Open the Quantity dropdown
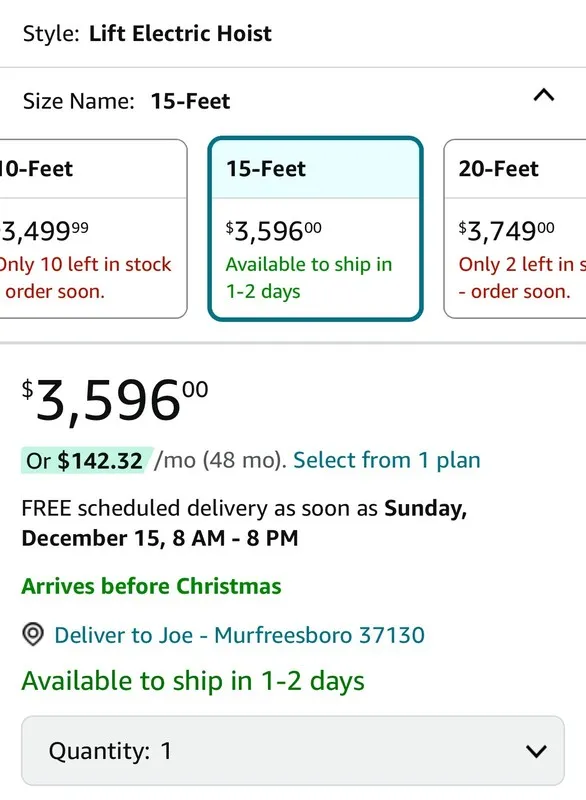Screen dimensions: 586x800 click(293, 751)
